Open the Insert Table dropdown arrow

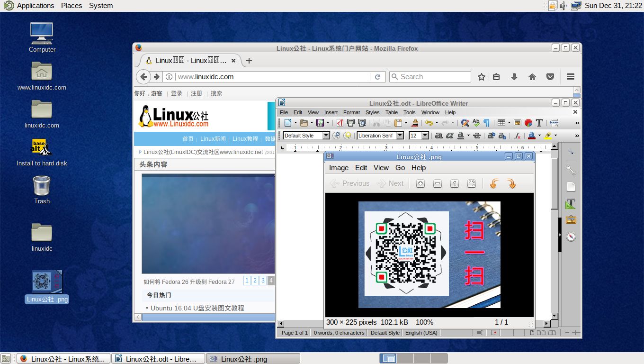(x=509, y=123)
